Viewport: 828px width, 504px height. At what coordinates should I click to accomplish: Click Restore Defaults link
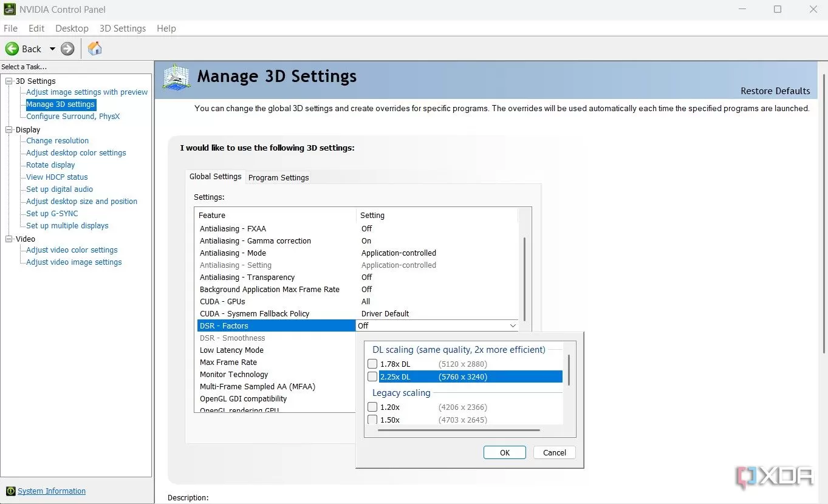tap(775, 91)
